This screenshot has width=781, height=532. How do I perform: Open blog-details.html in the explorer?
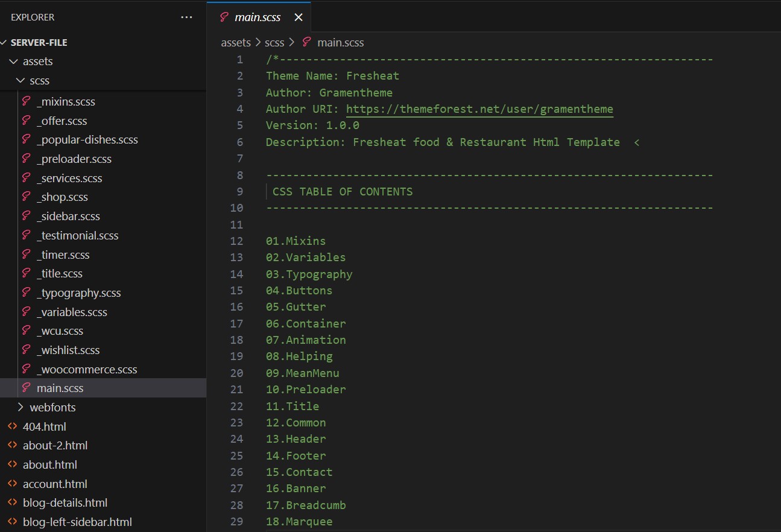click(x=65, y=502)
